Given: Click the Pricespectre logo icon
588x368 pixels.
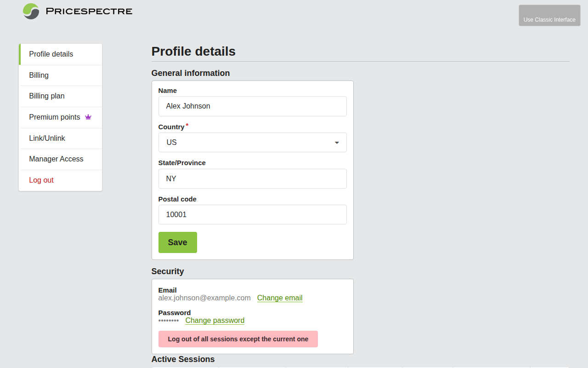Looking at the screenshot, I should (30, 11).
